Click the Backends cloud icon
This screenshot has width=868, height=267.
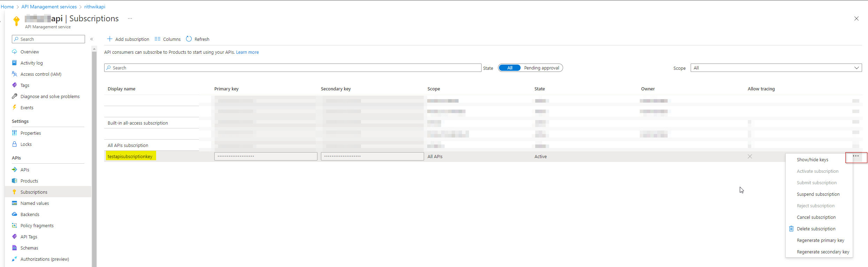point(14,214)
